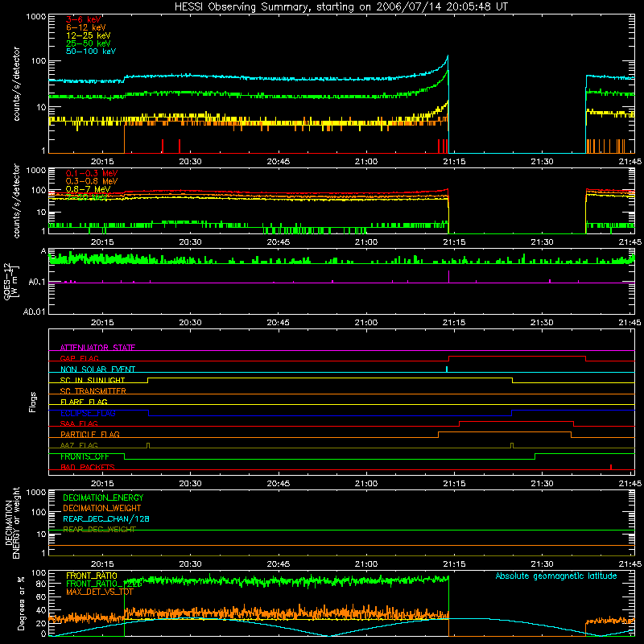Click the NON_SOLAR_EVENT flag label
Viewport: 644px width, 644px height.
pyautogui.click(x=97, y=369)
